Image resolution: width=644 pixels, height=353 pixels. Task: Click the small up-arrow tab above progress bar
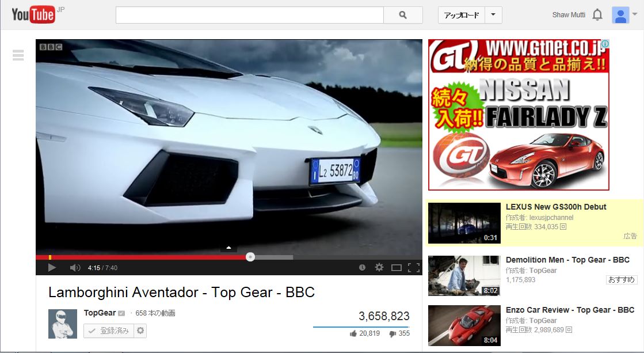(x=229, y=248)
